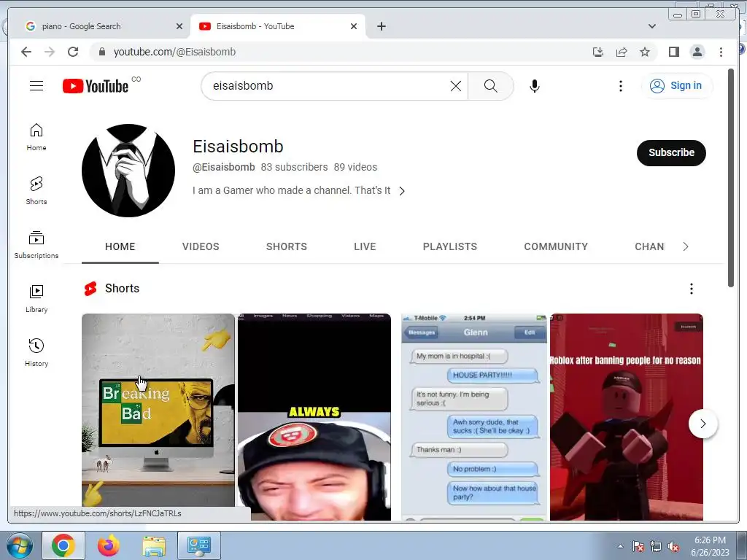Select the SHORTS channel tab
The height and width of the screenshot is (560, 747).
tap(286, 246)
